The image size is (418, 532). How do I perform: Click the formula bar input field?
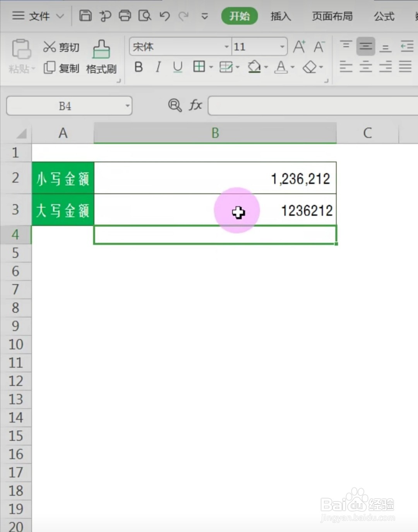313,106
